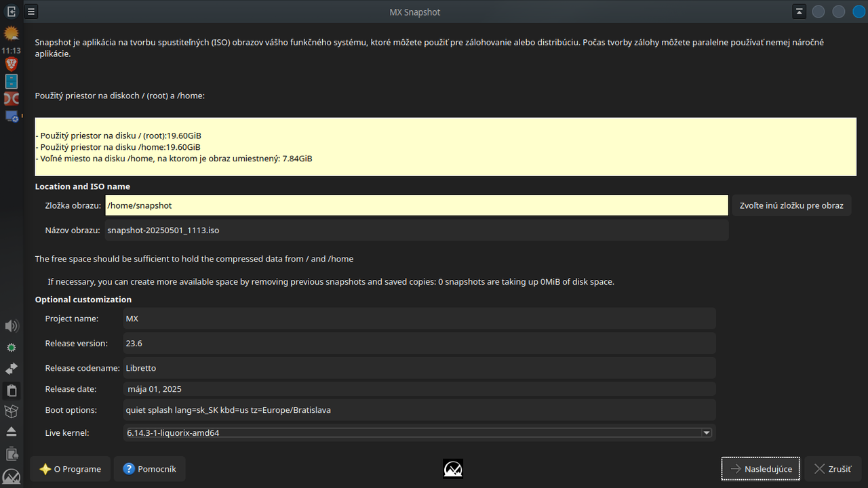This screenshot has height=488, width=868.
Task: Click the logout icon atop the side panel
Action: [x=11, y=12]
